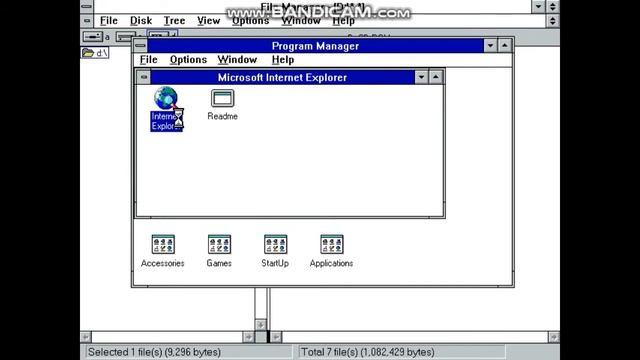This screenshot has width=640, height=360.
Task: Click the 'Total 7 file(s)' status text
Action: point(367,352)
